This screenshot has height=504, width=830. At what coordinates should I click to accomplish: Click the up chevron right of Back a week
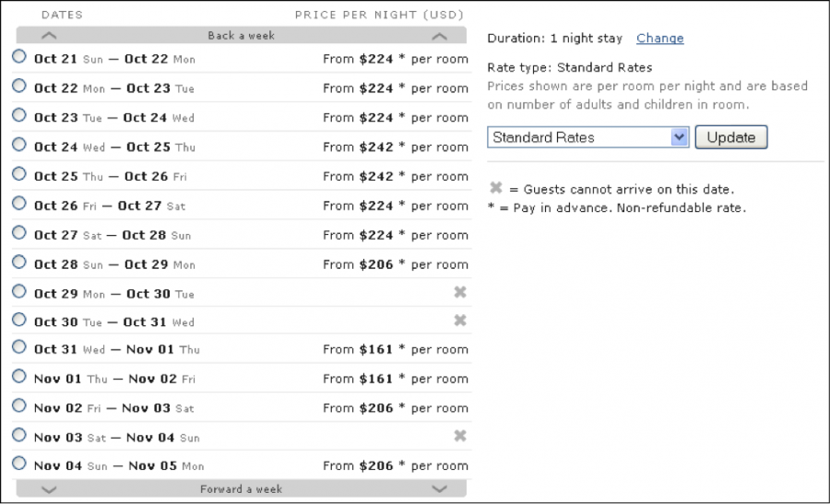point(440,36)
